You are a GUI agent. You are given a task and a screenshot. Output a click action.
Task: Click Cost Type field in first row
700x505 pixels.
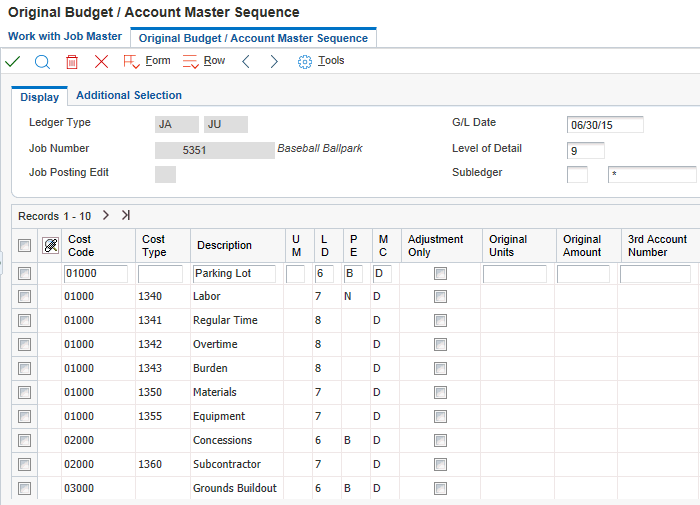click(x=160, y=274)
